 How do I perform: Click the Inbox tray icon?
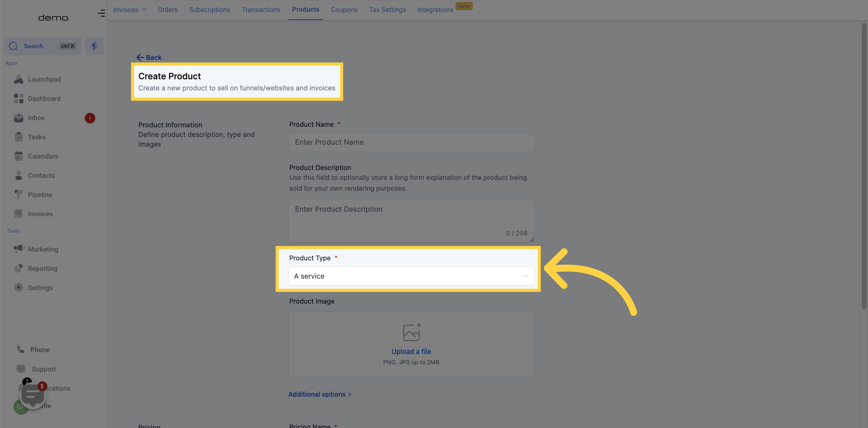pos(19,118)
